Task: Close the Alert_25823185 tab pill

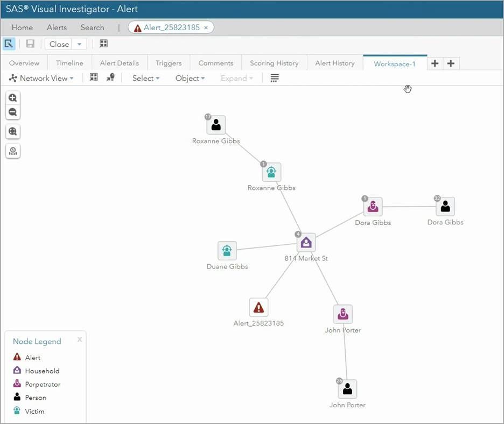Action: (206, 28)
